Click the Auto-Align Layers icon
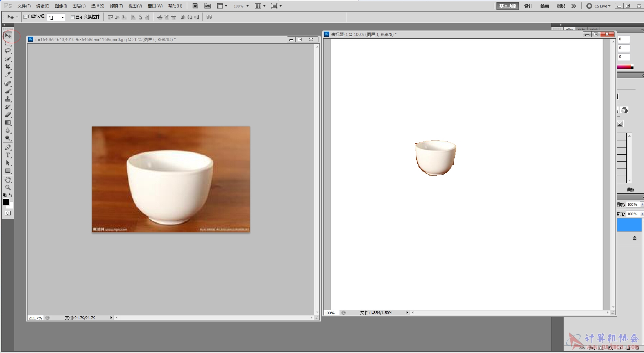The width and height of the screenshot is (644, 353). (x=209, y=17)
